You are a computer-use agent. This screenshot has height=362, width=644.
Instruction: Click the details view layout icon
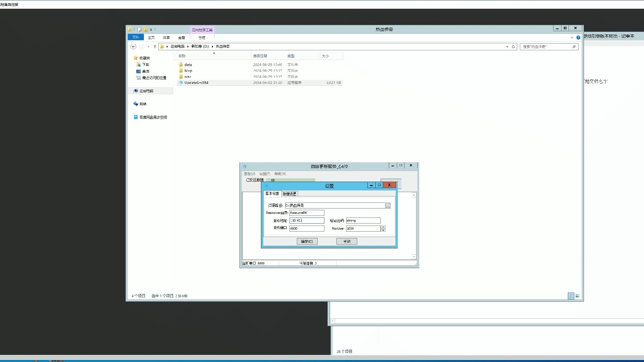tap(571, 296)
